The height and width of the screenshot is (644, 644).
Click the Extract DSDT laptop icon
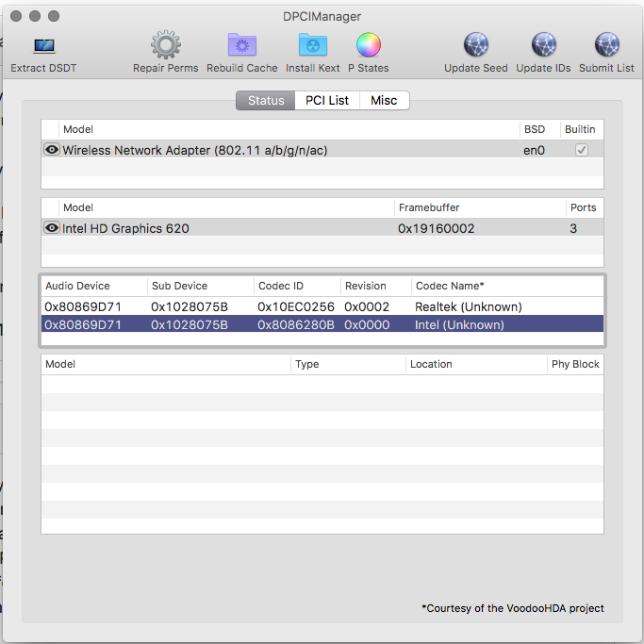(x=44, y=46)
